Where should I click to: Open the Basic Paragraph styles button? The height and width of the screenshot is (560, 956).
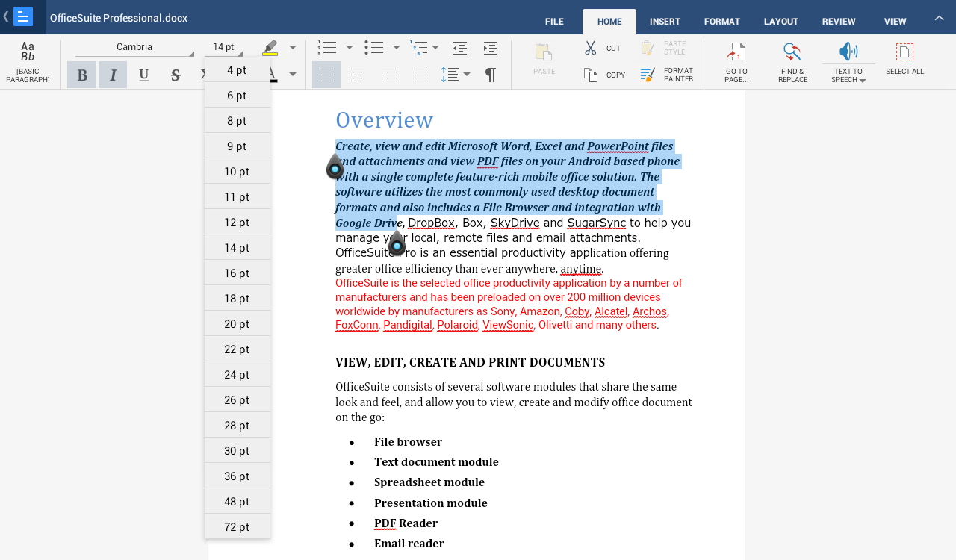pyautogui.click(x=28, y=62)
